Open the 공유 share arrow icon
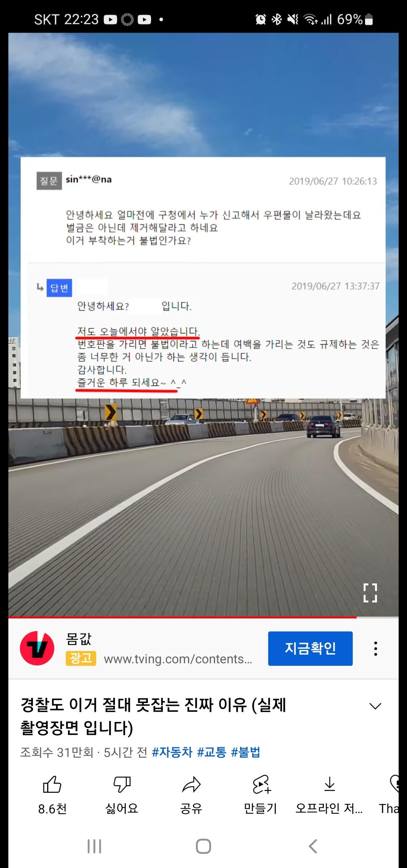The width and height of the screenshot is (407, 868). (191, 784)
